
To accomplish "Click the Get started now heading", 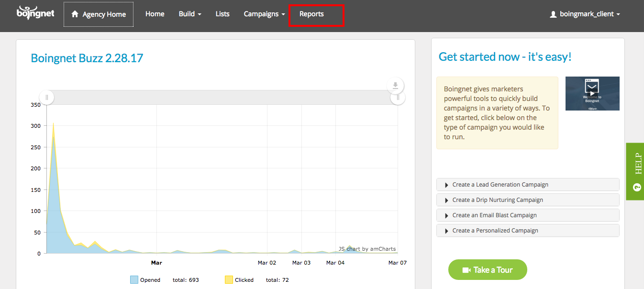I will [x=505, y=57].
